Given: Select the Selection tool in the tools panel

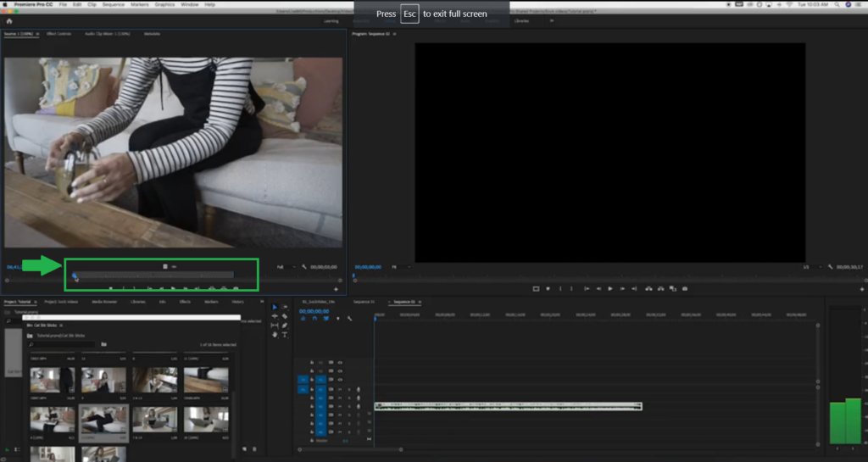Looking at the screenshot, I should 275,307.
